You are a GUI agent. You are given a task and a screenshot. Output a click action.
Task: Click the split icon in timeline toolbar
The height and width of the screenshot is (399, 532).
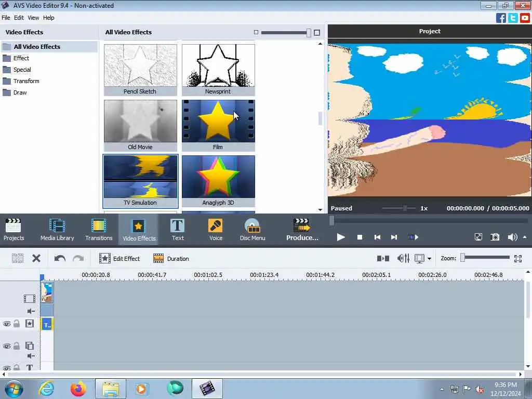pos(18,259)
